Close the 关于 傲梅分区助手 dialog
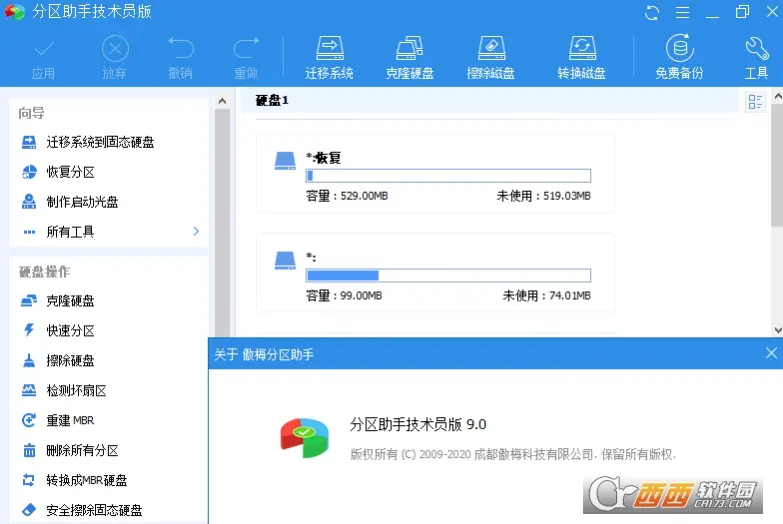The height and width of the screenshot is (524, 783). click(x=771, y=353)
